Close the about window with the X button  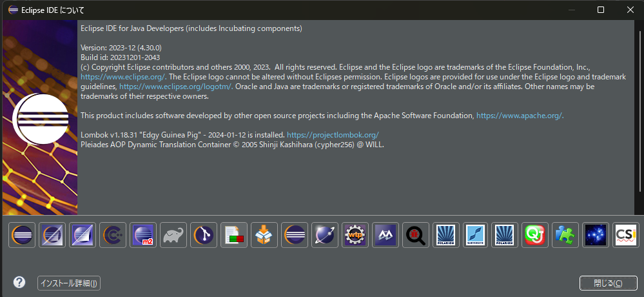(x=630, y=10)
